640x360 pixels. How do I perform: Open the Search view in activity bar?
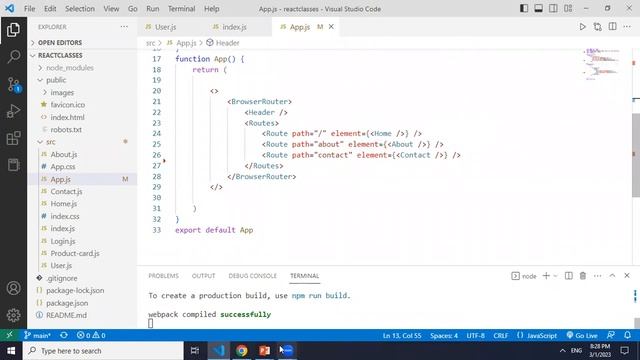[x=13, y=56]
